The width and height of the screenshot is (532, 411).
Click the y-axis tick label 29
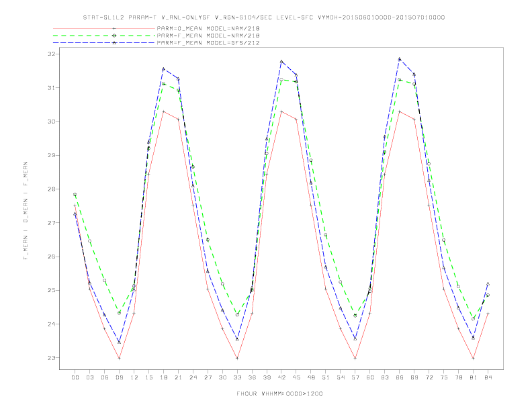tap(52, 155)
